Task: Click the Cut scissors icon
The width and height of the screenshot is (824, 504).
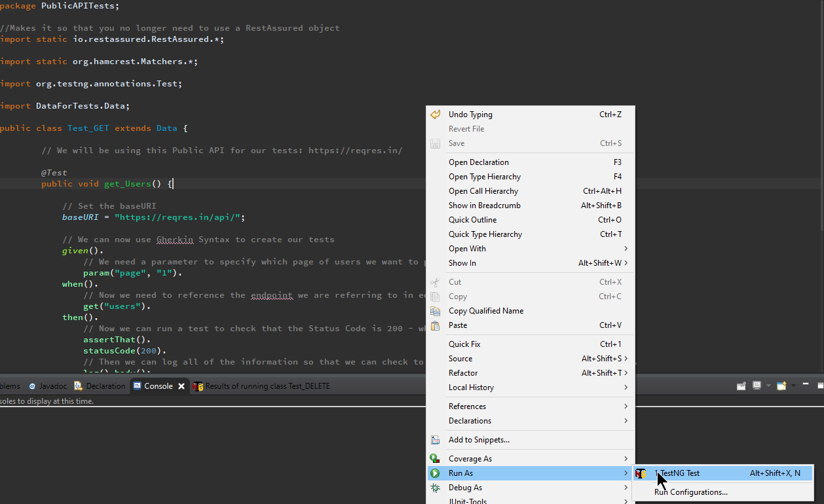Action: pyautogui.click(x=435, y=282)
